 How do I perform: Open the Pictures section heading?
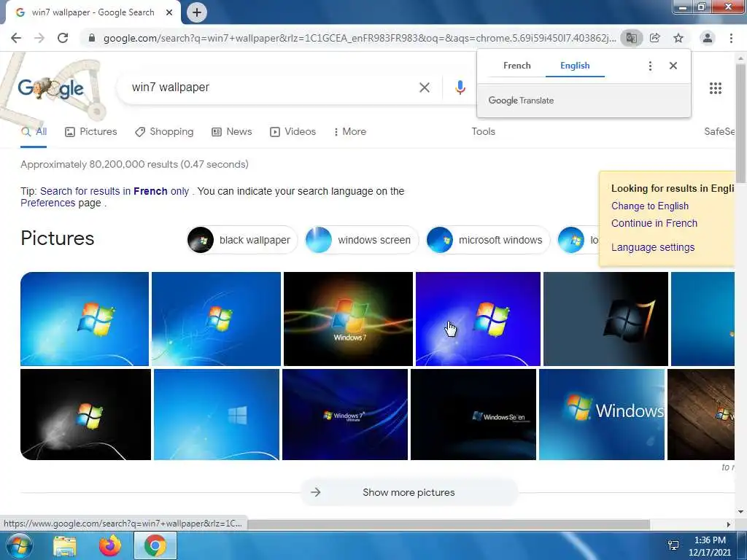click(x=58, y=238)
